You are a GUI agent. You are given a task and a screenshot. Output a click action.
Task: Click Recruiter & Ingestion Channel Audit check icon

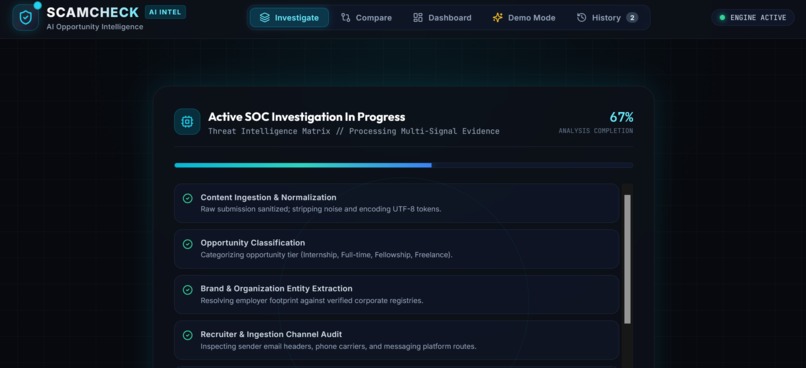[188, 335]
